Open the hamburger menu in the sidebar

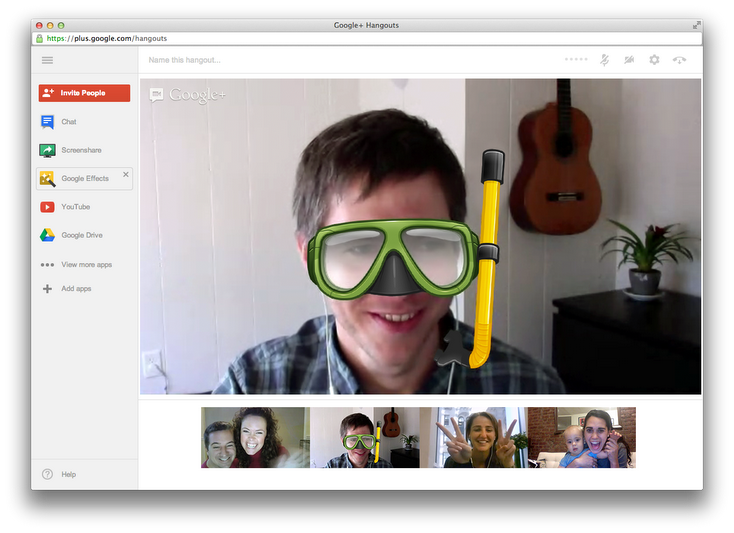(x=47, y=60)
